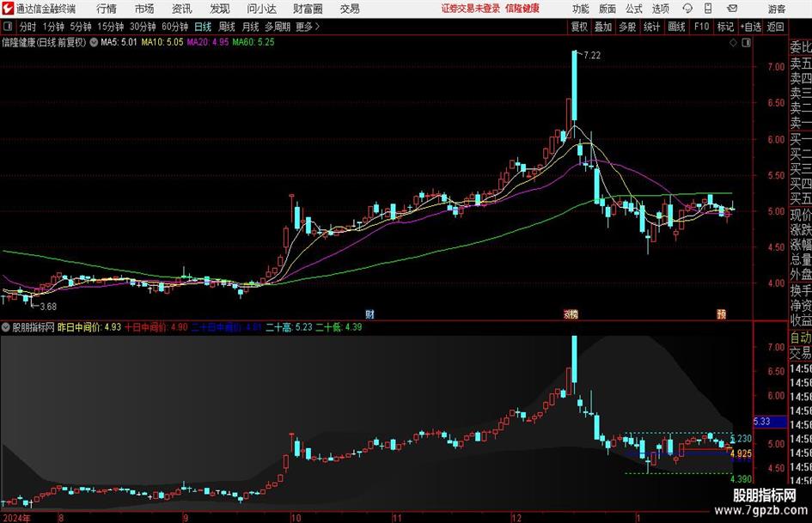Add stock with +自选
812x523 pixels.
[x=750, y=27]
